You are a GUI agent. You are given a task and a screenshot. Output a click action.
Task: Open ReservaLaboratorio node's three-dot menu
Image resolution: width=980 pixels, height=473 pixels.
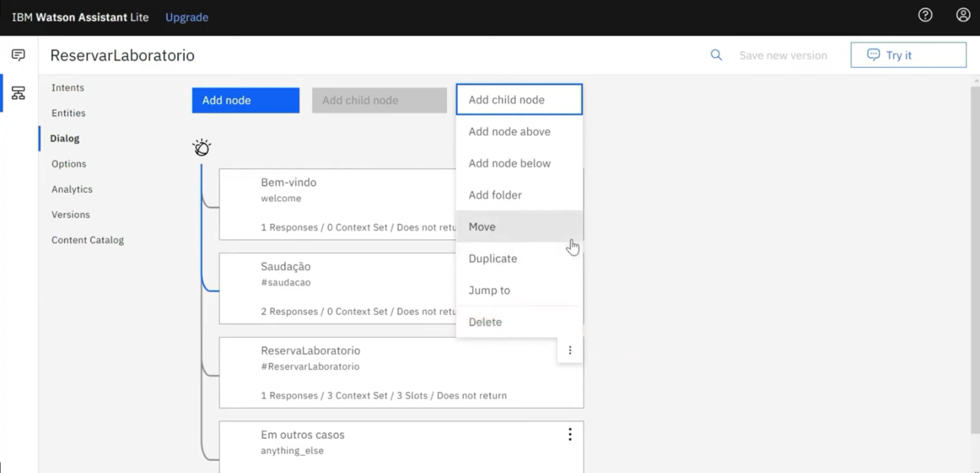point(570,350)
